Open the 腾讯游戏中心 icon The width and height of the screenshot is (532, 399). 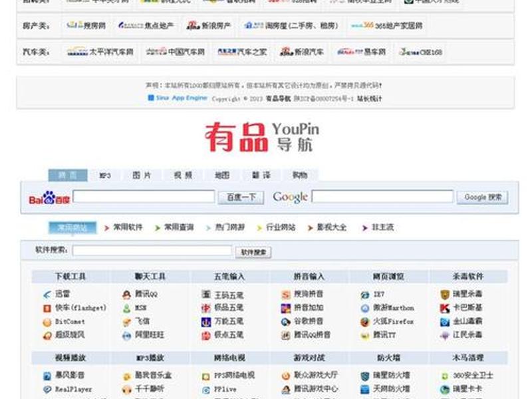point(286,390)
